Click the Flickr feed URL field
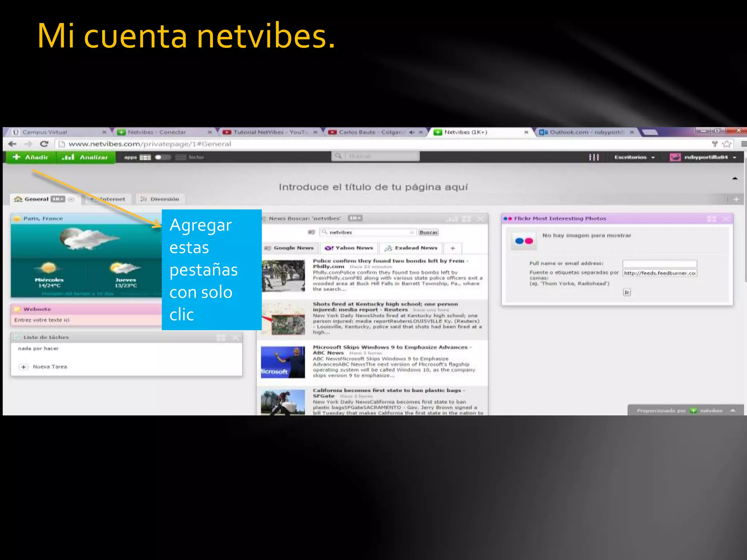This screenshot has width=747, height=560. [659, 273]
